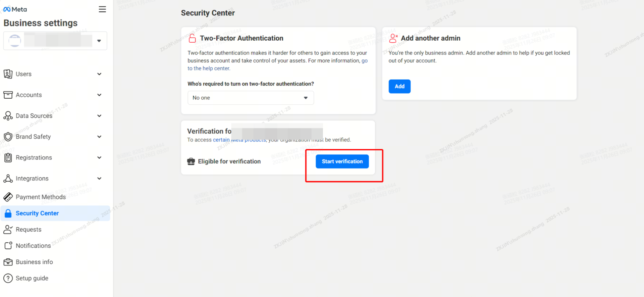Expand the Registrations section chevron

pyautogui.click(x=99, y=158)
